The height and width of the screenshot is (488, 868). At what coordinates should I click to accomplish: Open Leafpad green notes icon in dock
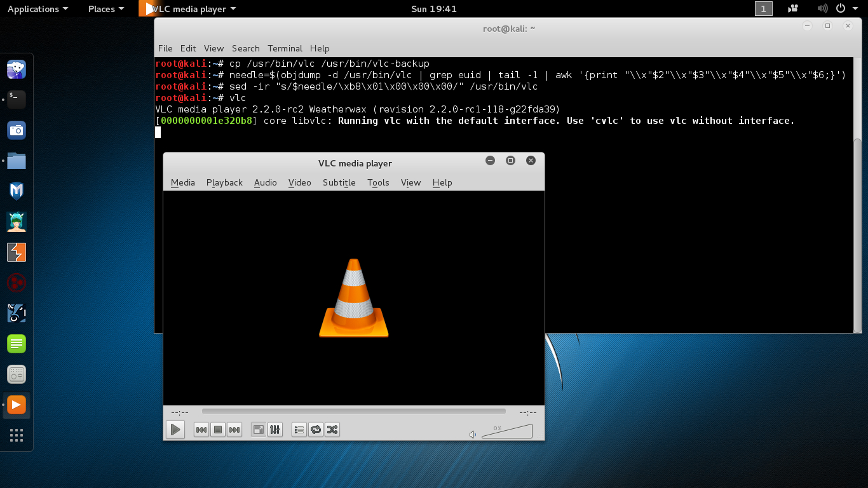[x=17, y=344]
